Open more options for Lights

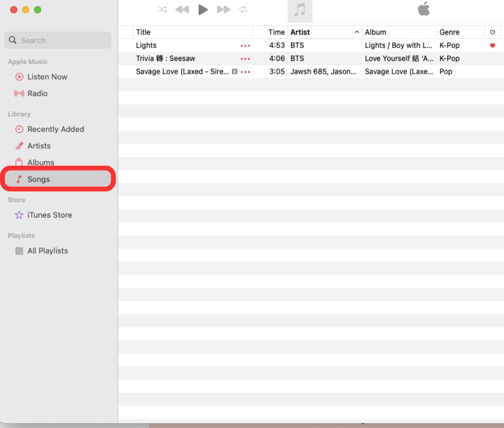point(245,46)
